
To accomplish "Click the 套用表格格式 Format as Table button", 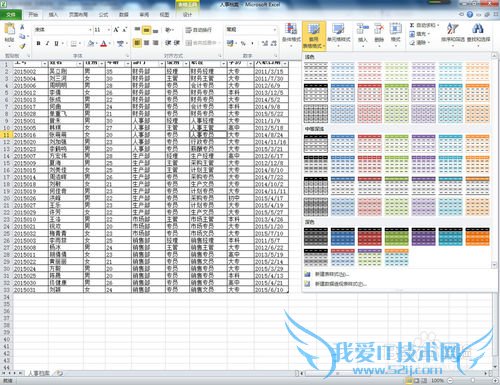I will (x=314, y=36).
